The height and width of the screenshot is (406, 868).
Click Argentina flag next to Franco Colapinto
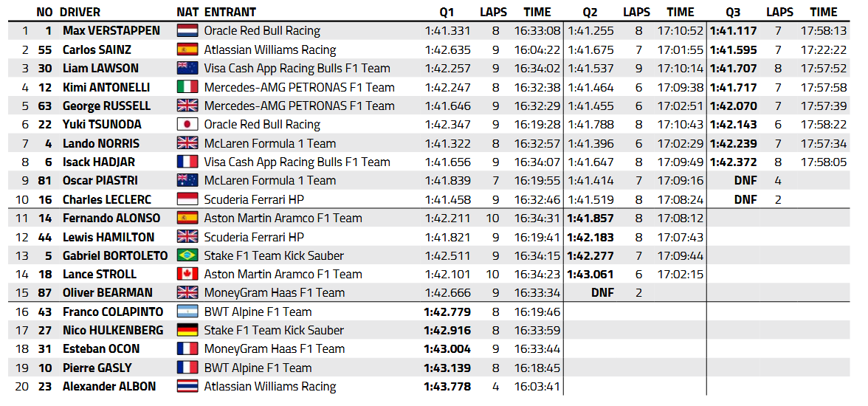pyautogui.click(x=188, y=312)
